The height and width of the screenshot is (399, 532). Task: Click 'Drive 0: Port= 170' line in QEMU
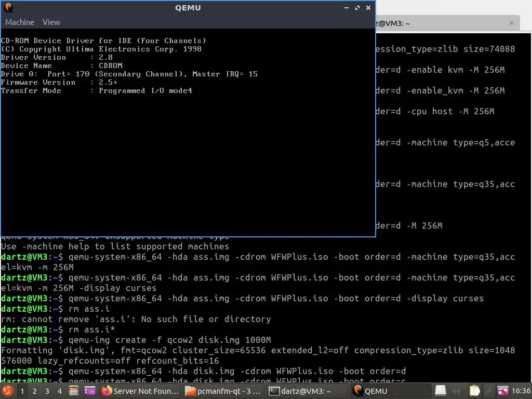tap(129, 74)
